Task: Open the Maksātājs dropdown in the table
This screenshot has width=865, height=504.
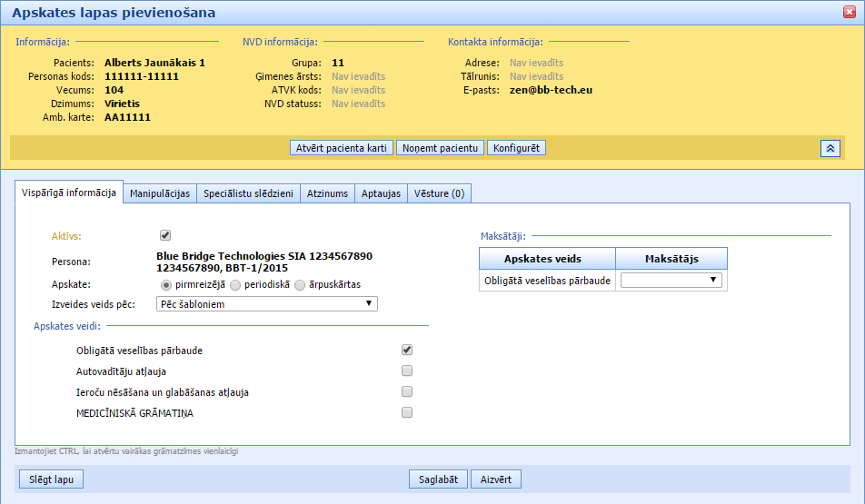Action: [671, 281]
